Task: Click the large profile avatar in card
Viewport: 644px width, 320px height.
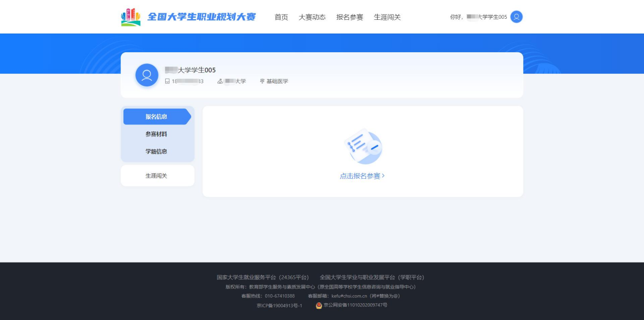Action: (x=147, y=75)
